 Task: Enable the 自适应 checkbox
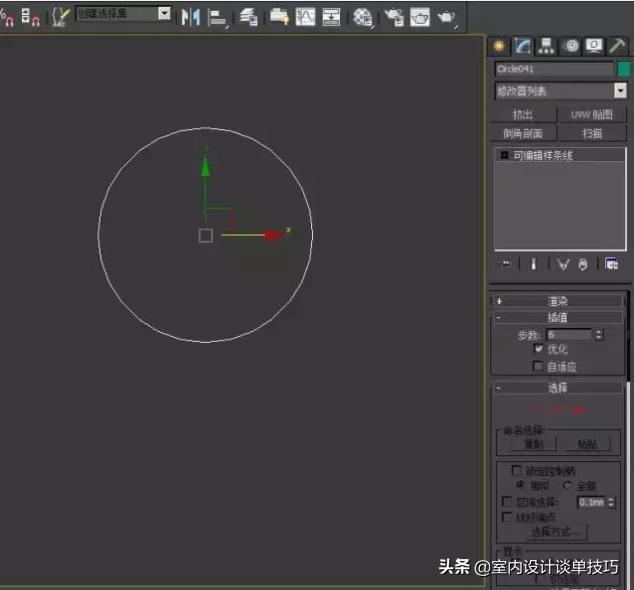pyautogui.click(x=538, y=366)
